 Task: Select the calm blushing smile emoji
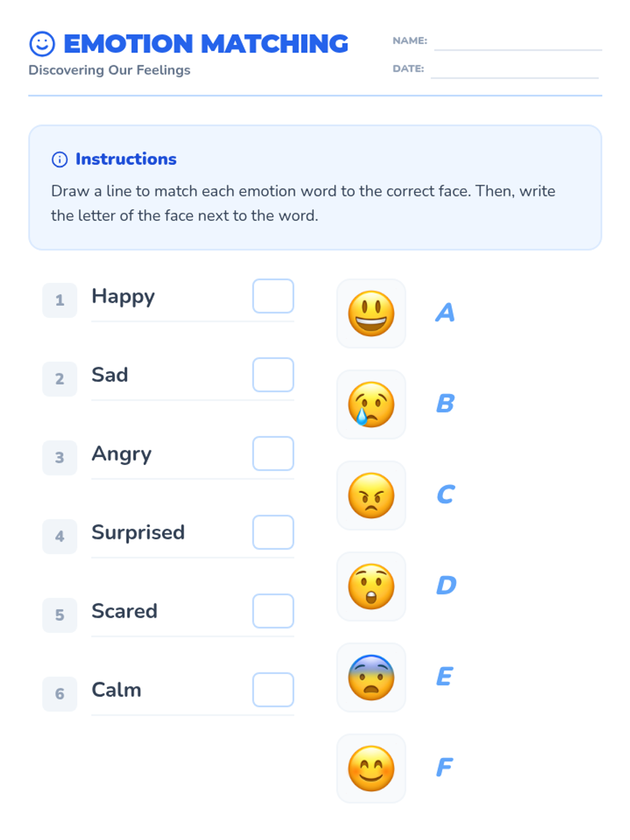click(x=371, y=768)
